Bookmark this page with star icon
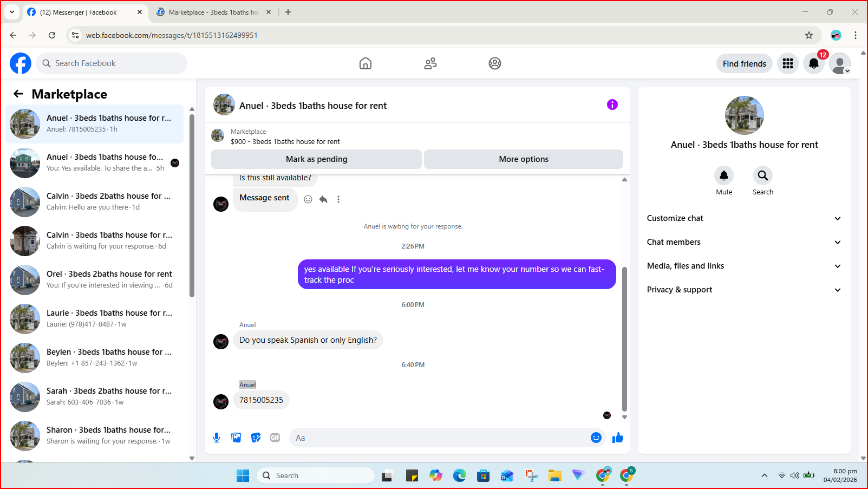This screenshot has width=868, height=489. 809,35
